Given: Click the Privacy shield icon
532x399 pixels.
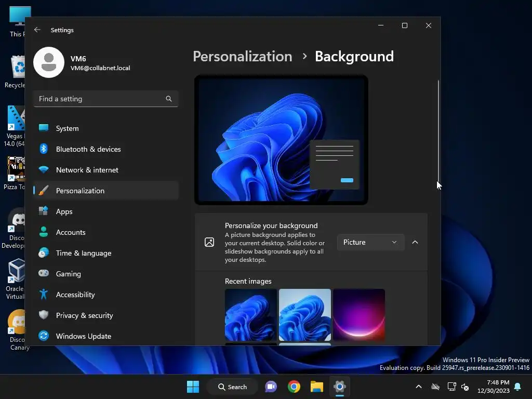Looking at the screenshot, I should tap(44, 315).
